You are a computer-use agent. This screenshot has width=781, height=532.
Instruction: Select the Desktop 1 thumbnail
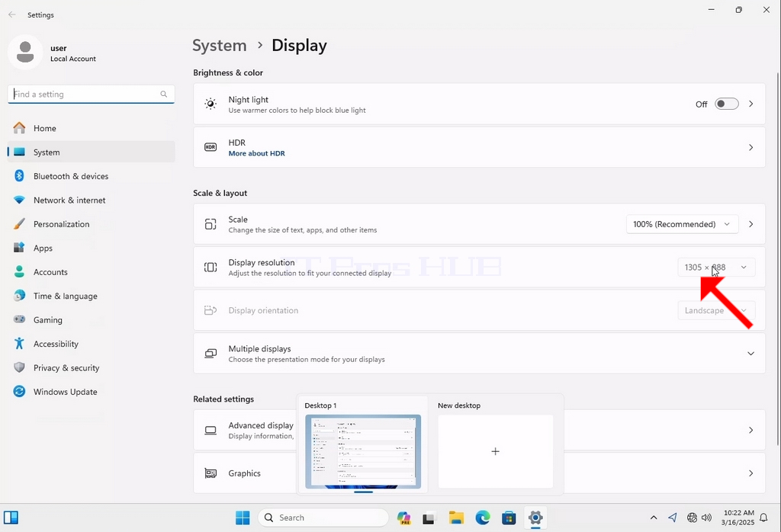pos(363,451)
